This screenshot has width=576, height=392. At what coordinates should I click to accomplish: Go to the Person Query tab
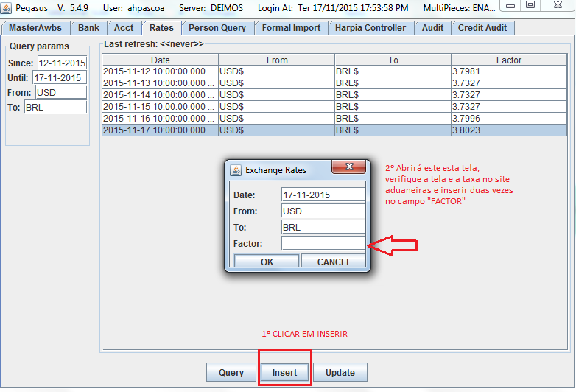(x=217, y=28)
